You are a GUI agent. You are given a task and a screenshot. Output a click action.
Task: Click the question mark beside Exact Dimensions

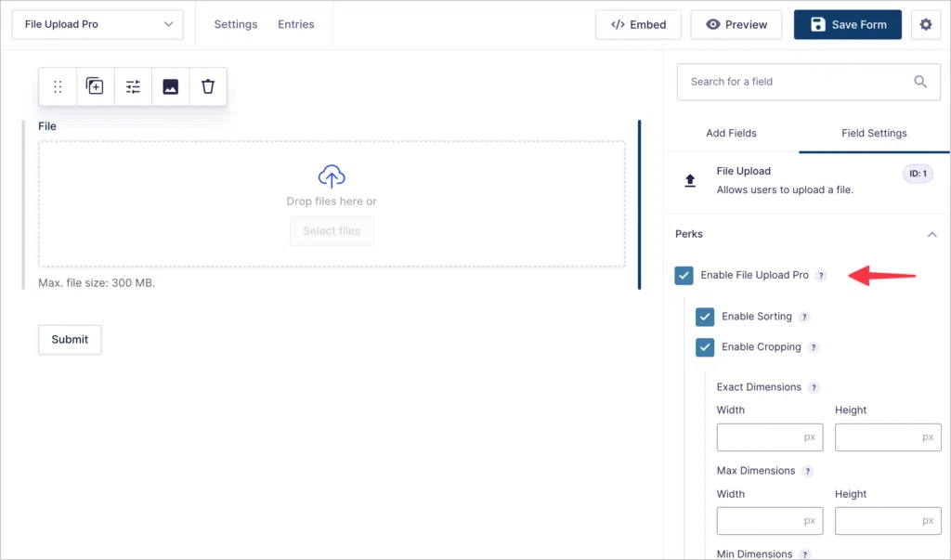pos(815,387)
